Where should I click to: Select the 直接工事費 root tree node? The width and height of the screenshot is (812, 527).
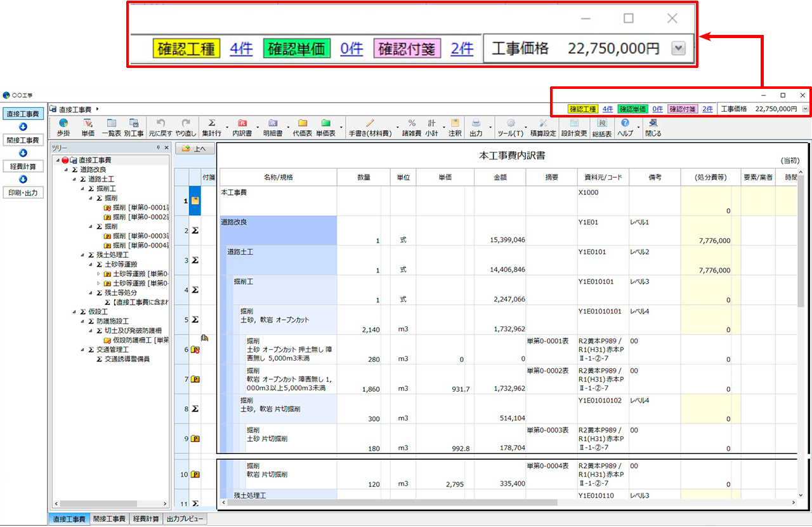click(95, 160)
